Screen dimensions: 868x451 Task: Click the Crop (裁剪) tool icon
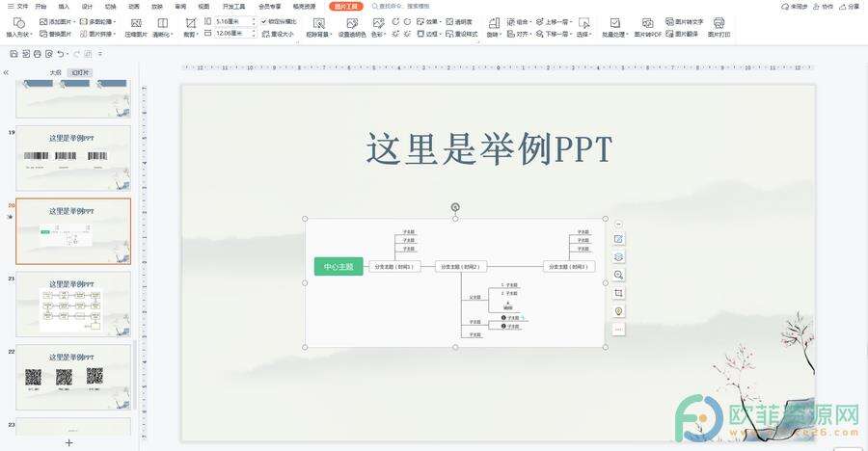190,23
